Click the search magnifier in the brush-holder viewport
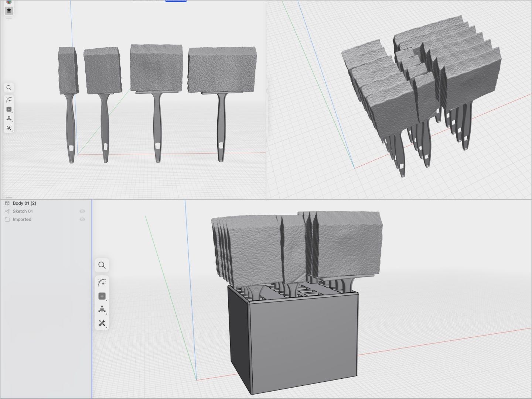532x399 pixels. [102, 265]
